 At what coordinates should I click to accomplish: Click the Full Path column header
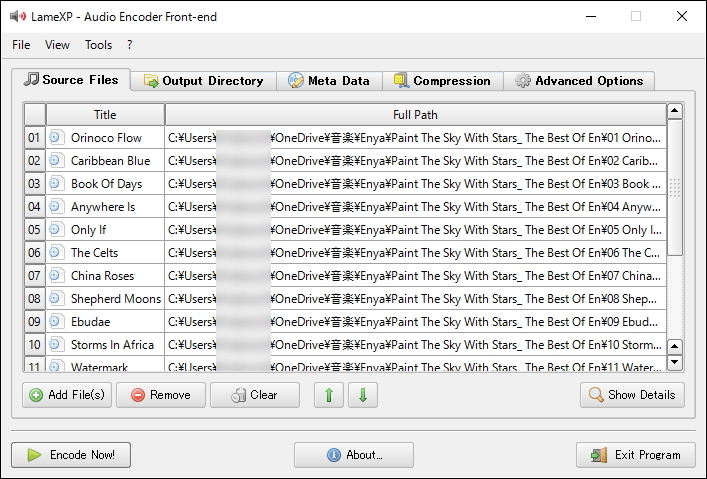pyautogui.click(x=415, y=115)
